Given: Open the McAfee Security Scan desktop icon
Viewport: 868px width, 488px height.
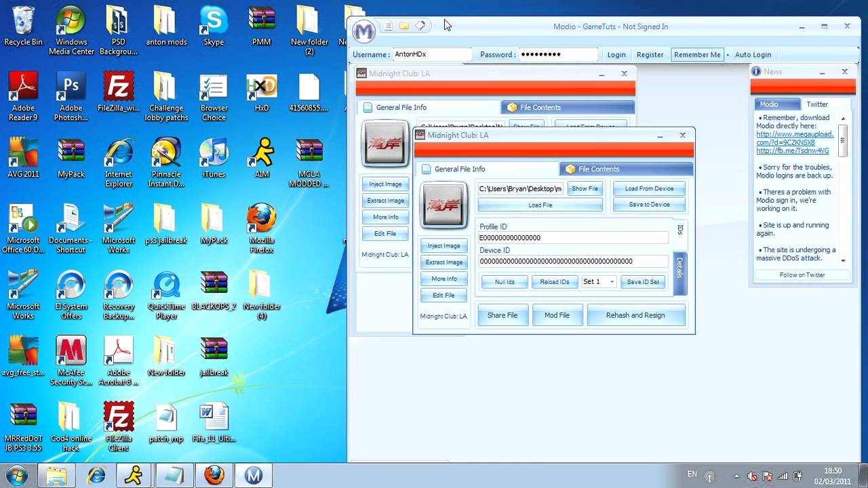Looking at the screenshot, I should pos(71,361).
